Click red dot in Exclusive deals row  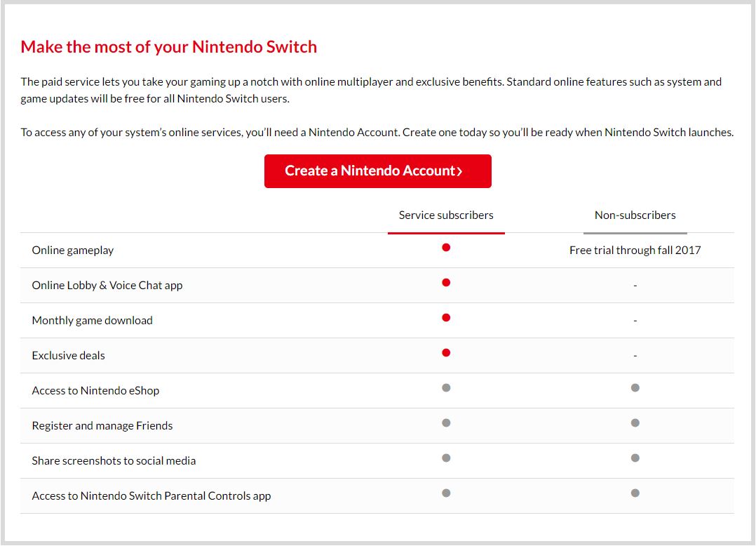click(x=446, y=353)
